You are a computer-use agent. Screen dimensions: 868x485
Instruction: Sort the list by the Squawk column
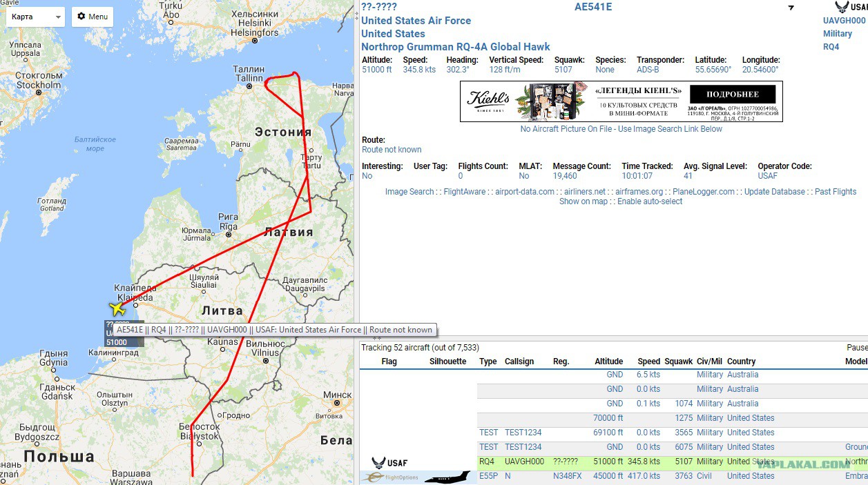click(679, 362)
